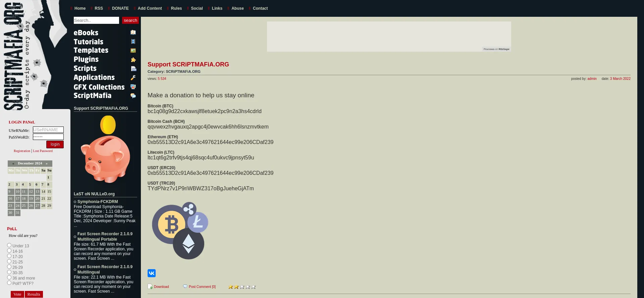The image size is (644, 298).
Task: Click the Download text link
Action: [161, 287]
